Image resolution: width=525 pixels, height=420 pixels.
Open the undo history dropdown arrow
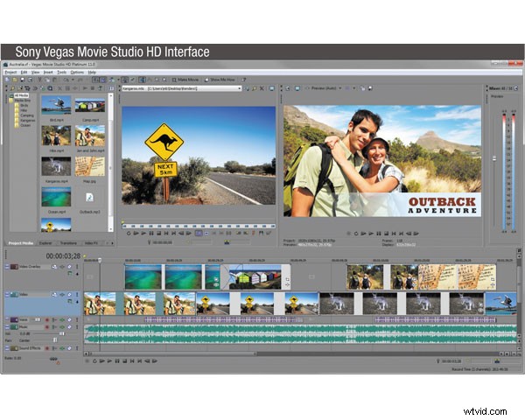point(73,80)
